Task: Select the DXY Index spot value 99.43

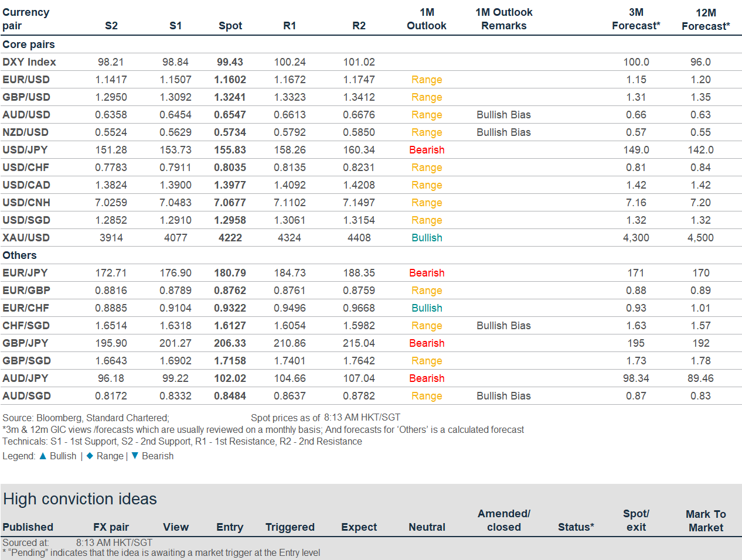Action: tap(230, 62)
